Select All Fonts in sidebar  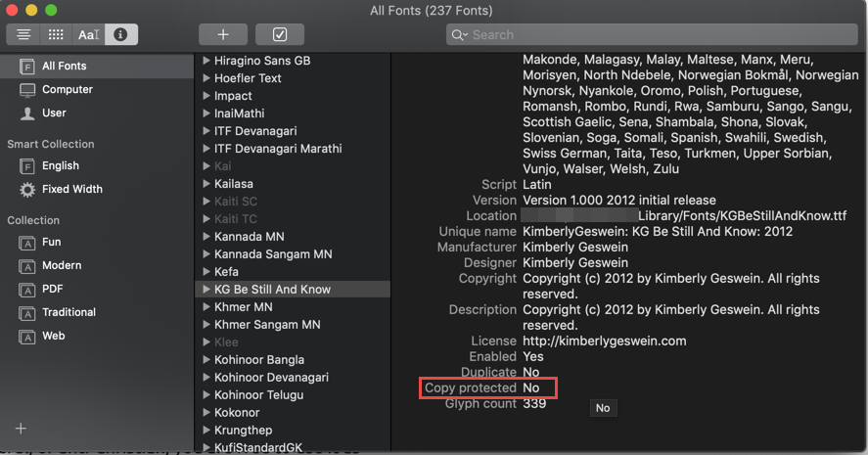64,67
